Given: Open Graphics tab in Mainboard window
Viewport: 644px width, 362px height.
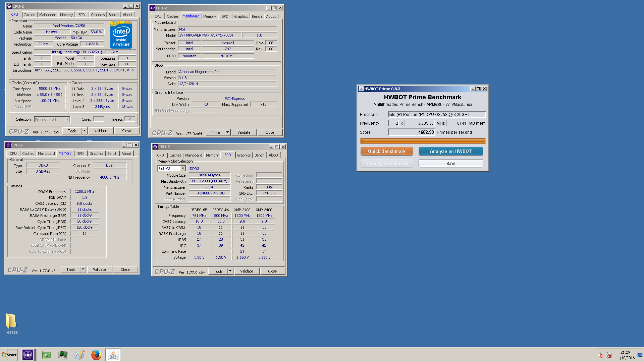Looking at the screenshot, I should click(x=241, y=16).
